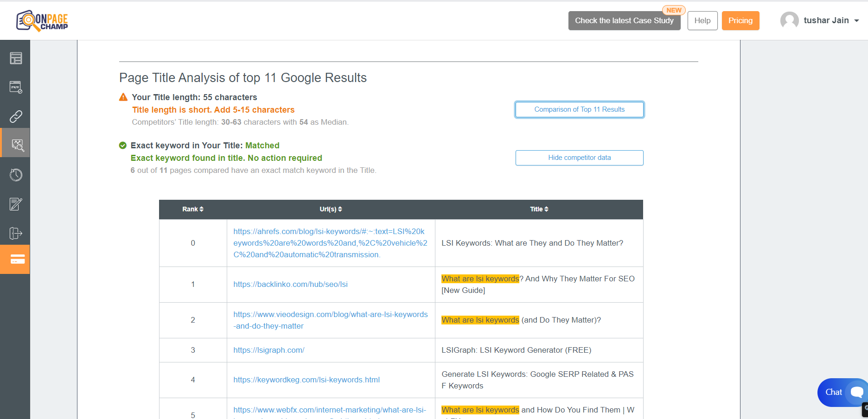Open the dashboard layout icon in sidebar
This screenshot has width=868, height=419.
coord(16,58)
